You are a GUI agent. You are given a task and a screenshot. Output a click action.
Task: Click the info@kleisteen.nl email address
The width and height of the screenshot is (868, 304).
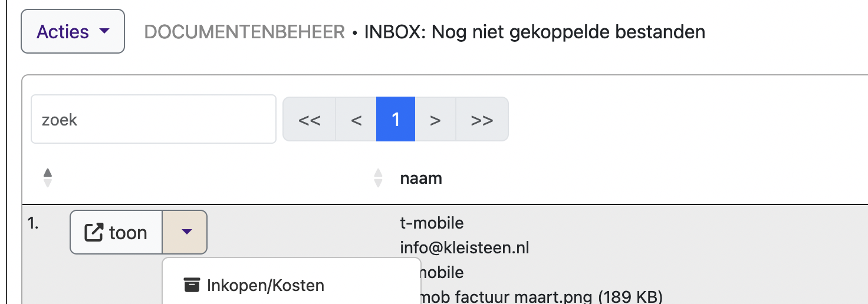pyautogui.click(x=465, y=248)
